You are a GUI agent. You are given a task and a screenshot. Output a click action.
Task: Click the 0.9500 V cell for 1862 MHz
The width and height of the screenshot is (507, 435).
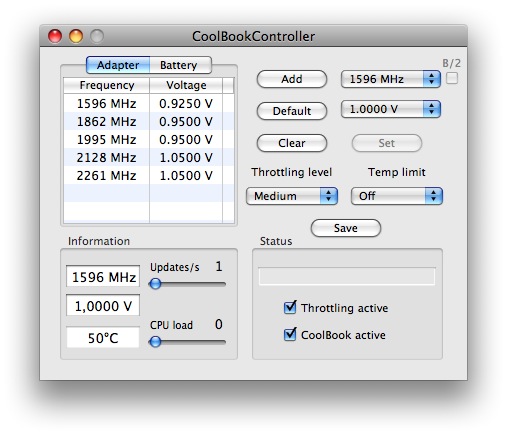(x=186, y=121)
